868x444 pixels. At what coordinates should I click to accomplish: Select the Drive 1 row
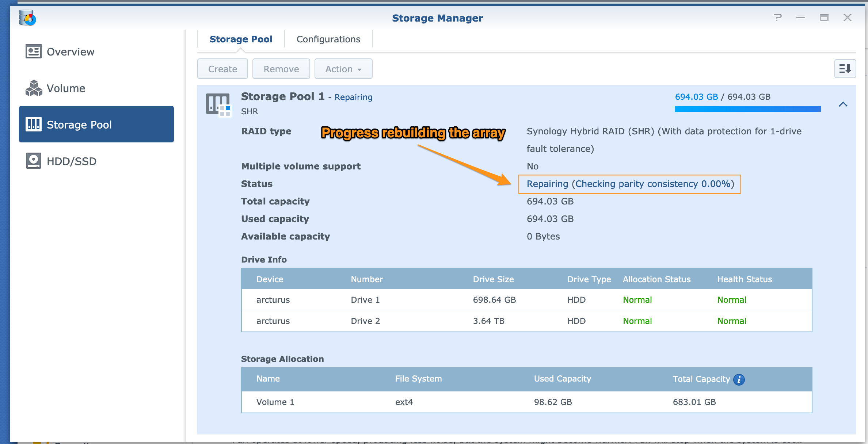(x=526, y=300)
